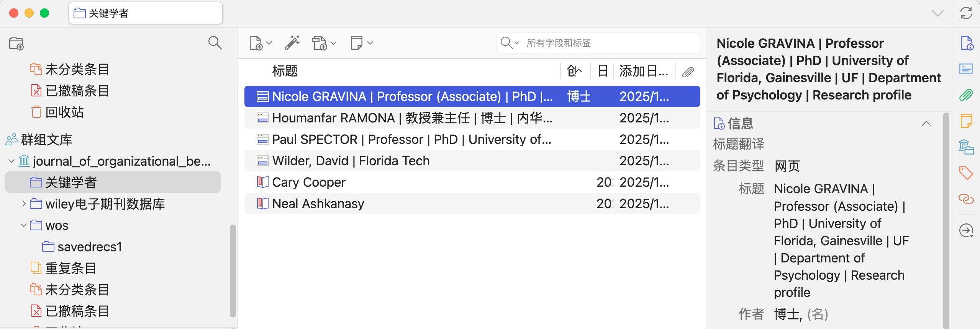Viewport: 980px width, 329px height.
Task: Click the search icon in collections pane
Action: pos(215,43)
